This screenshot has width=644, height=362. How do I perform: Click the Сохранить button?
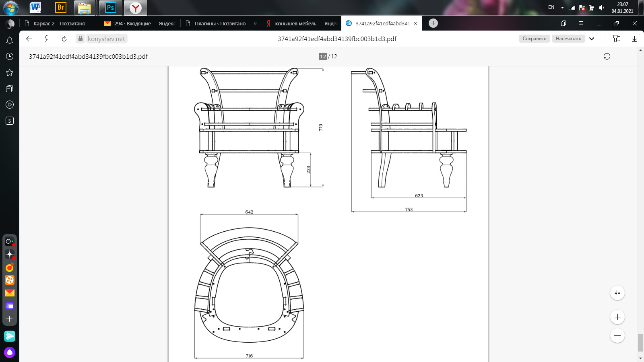534,39
